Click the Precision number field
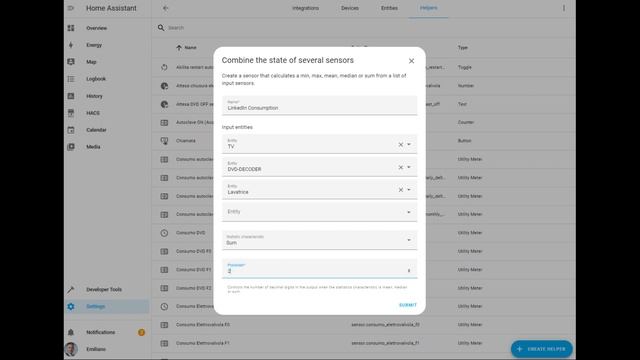This screenshot has width=640, height=360. pos(319,269)
